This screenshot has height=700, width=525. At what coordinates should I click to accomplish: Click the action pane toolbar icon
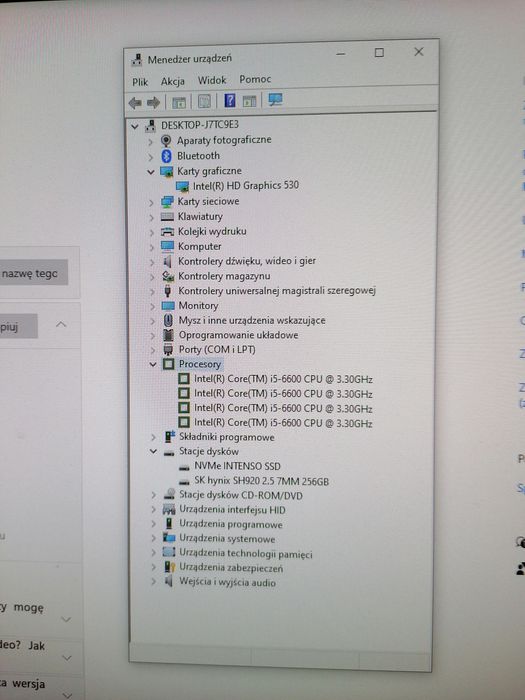249,100
